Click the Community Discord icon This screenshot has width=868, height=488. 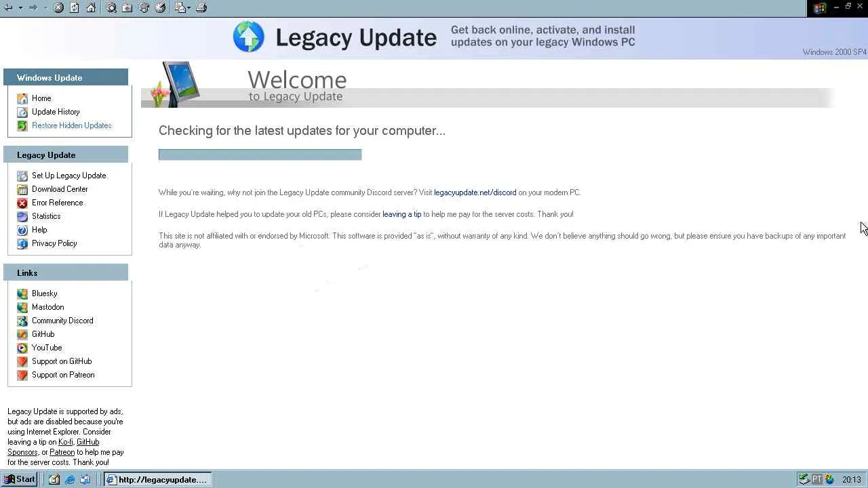coord(22,321)
